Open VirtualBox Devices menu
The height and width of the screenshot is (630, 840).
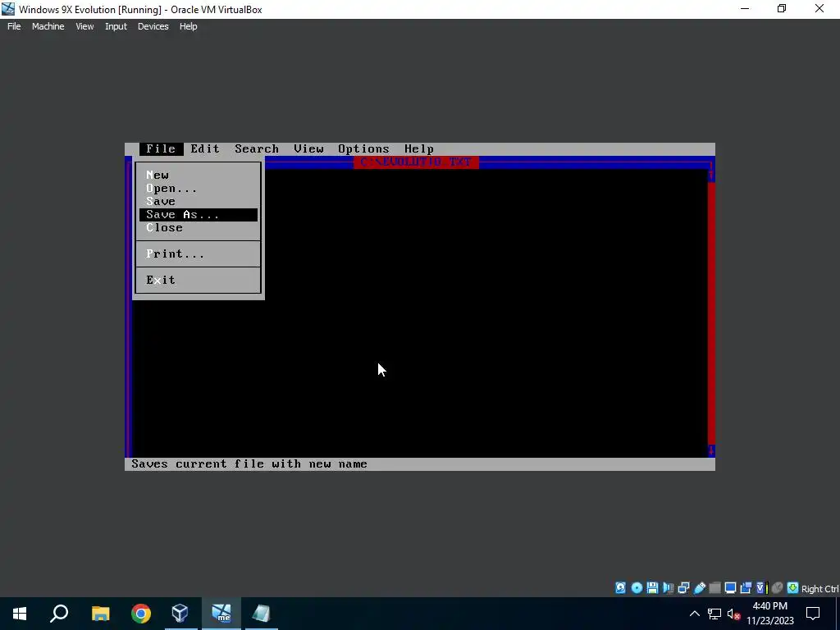coord(153,26)
